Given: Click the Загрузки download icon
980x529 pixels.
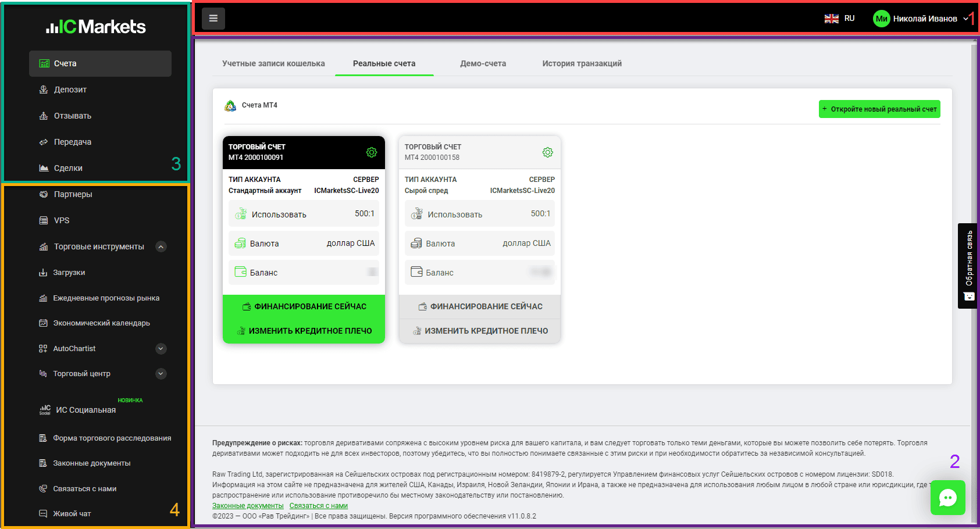Looking at the screenshot, I should pyautogui.click(x=43, y=272).
